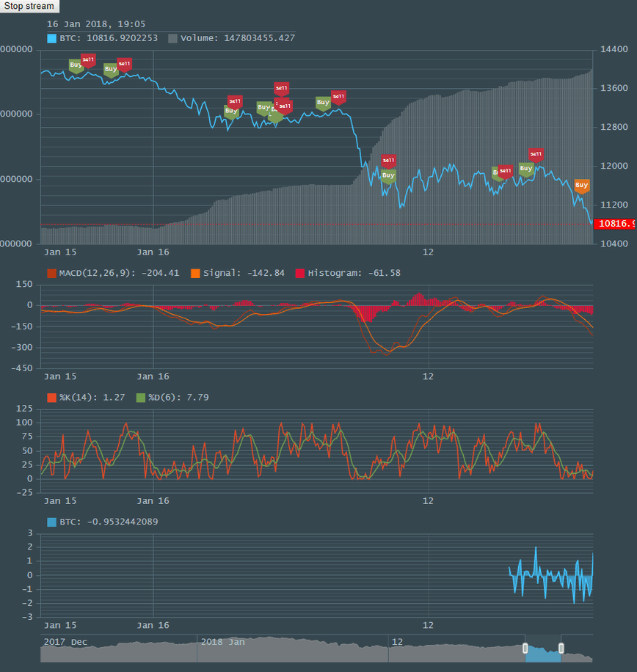Click the 125 label on the stochastic axis
The image size is (637, 672).
[x=24, y=409]
